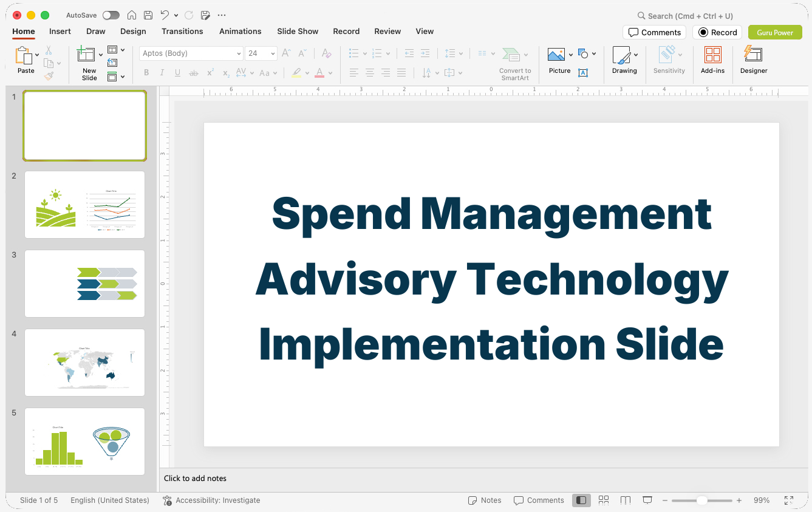Image resolution: width=812 pixels, height=512 pixels.
Task: Toggle Italic formatting
Action: point(162,73)
